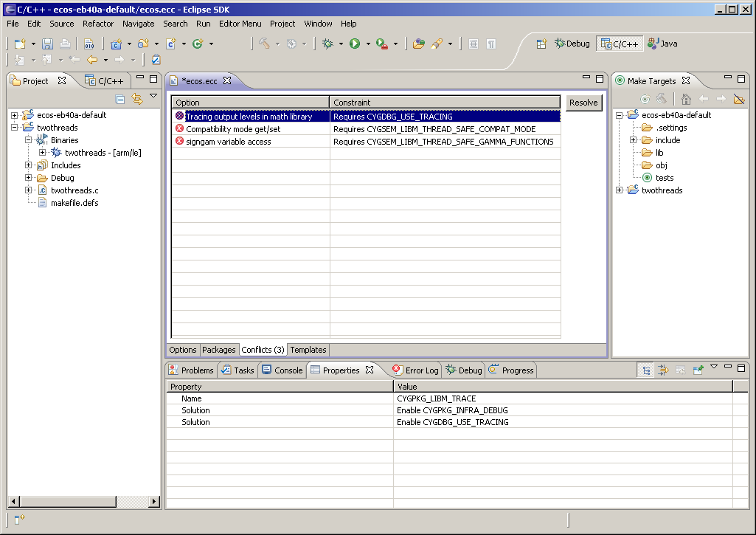The image size is (756, 535).
Task: Click the Save toolbar icon
Action: [x=47, y=44]
